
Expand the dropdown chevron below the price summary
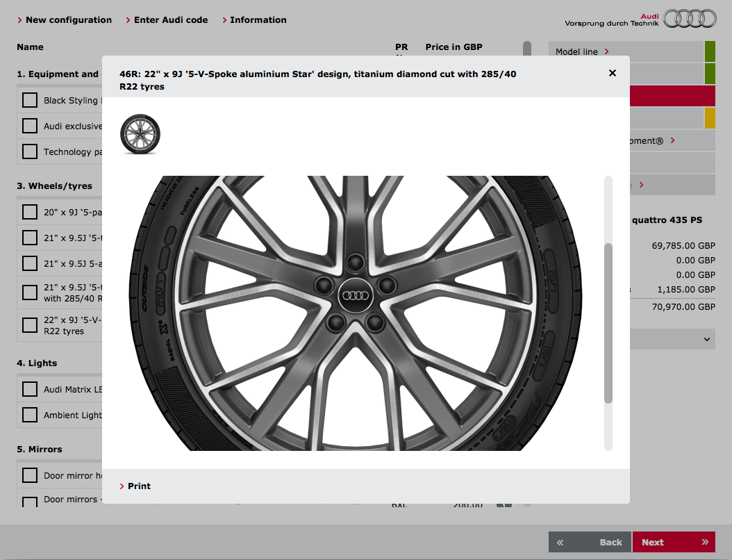coord(707,340)
